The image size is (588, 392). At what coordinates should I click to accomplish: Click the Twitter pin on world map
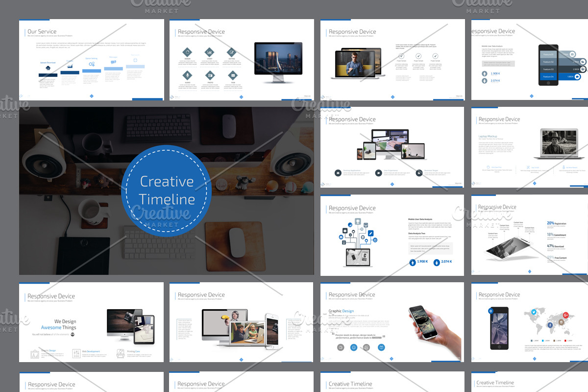coord(534,312)
